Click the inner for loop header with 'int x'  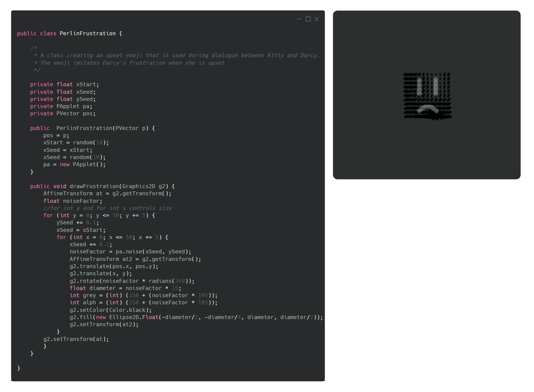point(112,237)
